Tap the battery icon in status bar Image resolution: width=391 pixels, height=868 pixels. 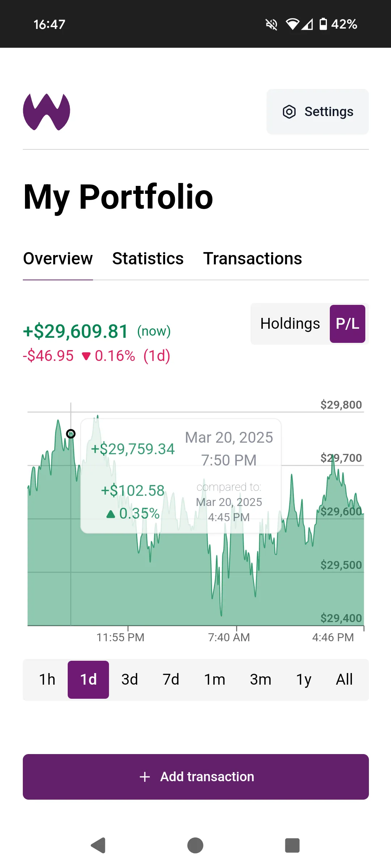click(323, 24)
